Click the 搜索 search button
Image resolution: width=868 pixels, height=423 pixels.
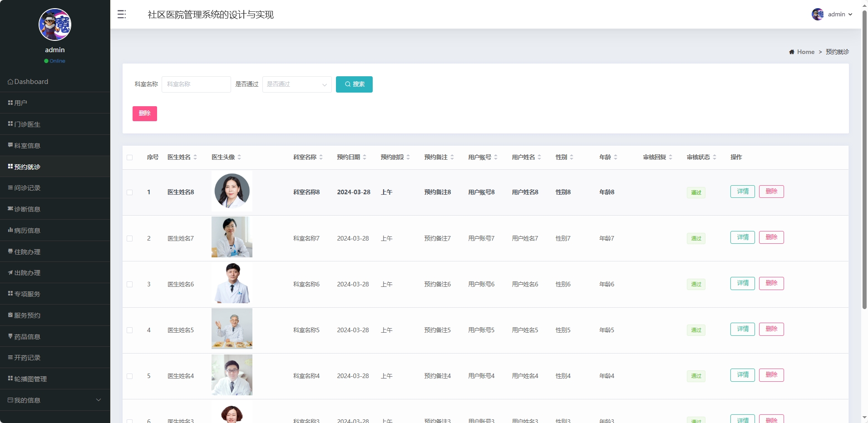coord(354,84)
